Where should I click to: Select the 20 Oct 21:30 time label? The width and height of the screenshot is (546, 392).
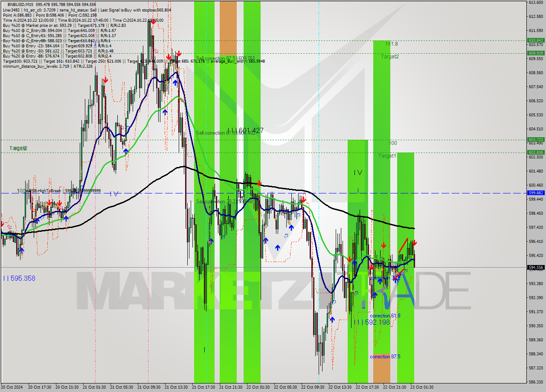click(x=67, y=387)
